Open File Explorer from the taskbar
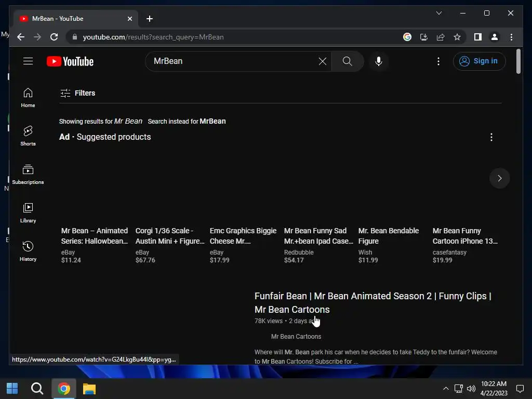Screen dimensions: 532x399 (x=89, y=389)
